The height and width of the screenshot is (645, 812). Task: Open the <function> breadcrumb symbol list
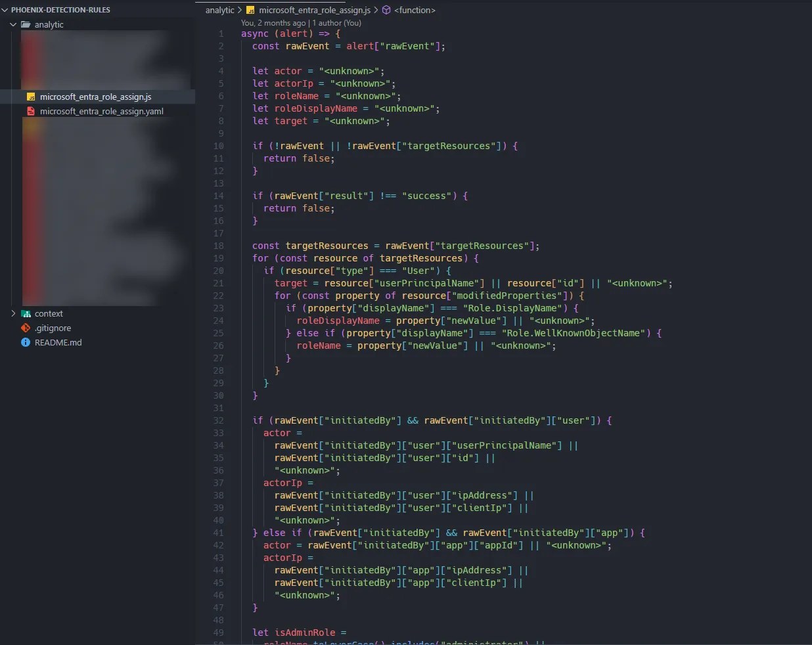click(x=415, y=11)
